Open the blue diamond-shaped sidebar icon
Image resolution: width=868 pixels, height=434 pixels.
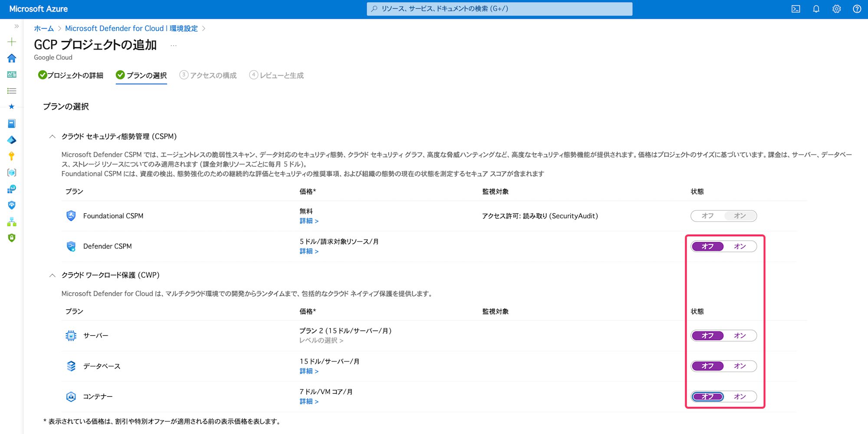pos(12,140)
